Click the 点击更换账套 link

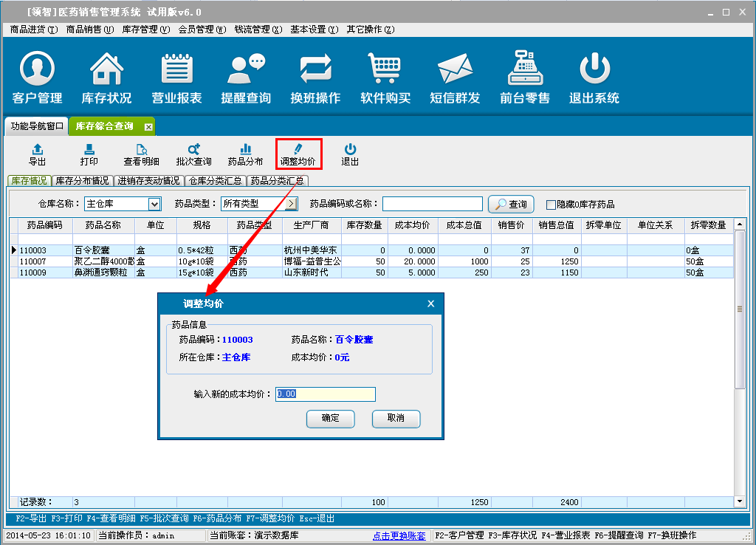coord(399,535)
